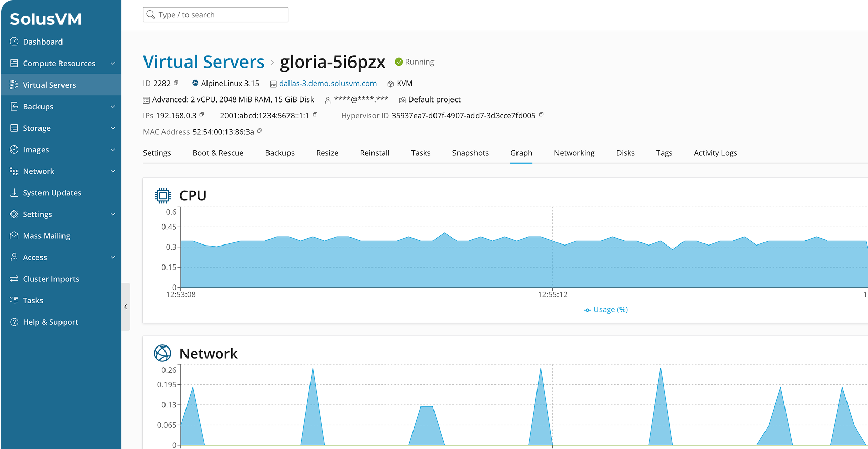Copy the IPv4 address 192.168.0.3

point(202,115)
